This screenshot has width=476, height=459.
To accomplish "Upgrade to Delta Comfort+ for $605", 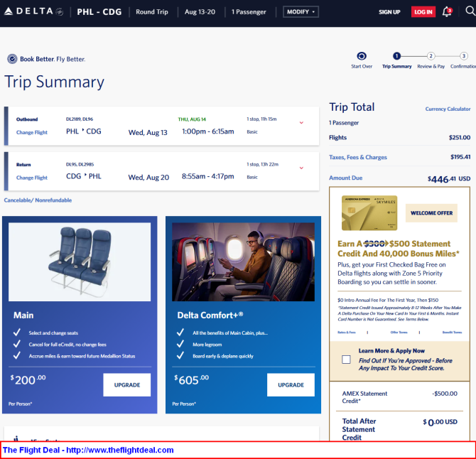I will [291, 385].
